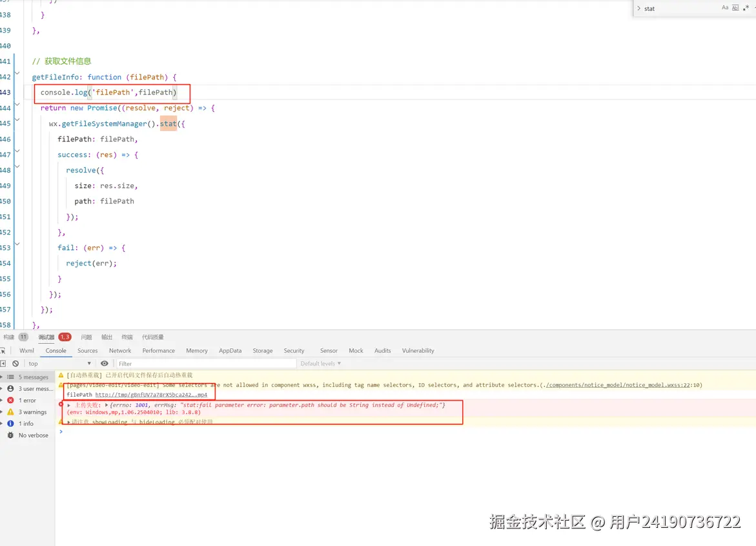This screenshot has height=546, width=756.
Task: Toggle the live expression eye icon
Action: tap(105, 363)
